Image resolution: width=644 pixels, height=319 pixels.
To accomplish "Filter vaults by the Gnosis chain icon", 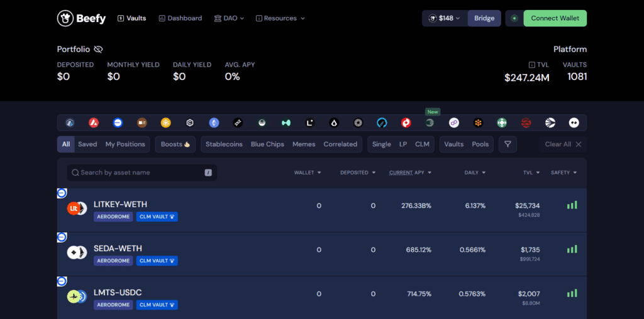I will (262, 122).
